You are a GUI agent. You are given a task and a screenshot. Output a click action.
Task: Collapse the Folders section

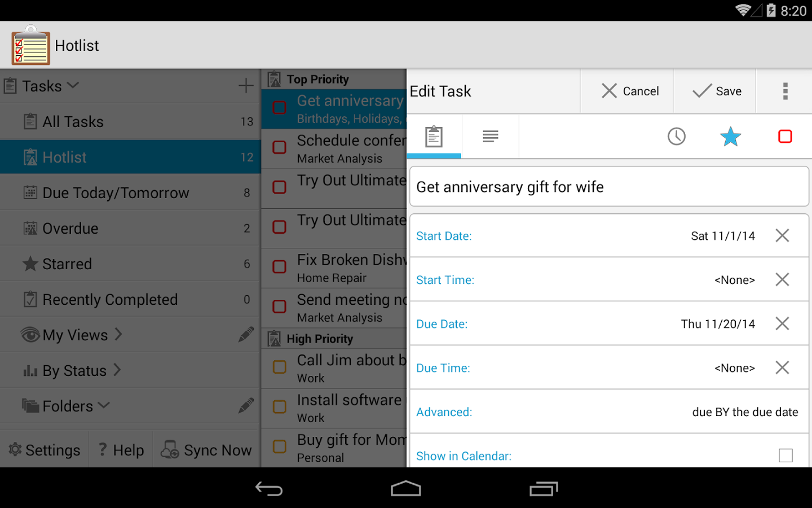coord(104,405)
